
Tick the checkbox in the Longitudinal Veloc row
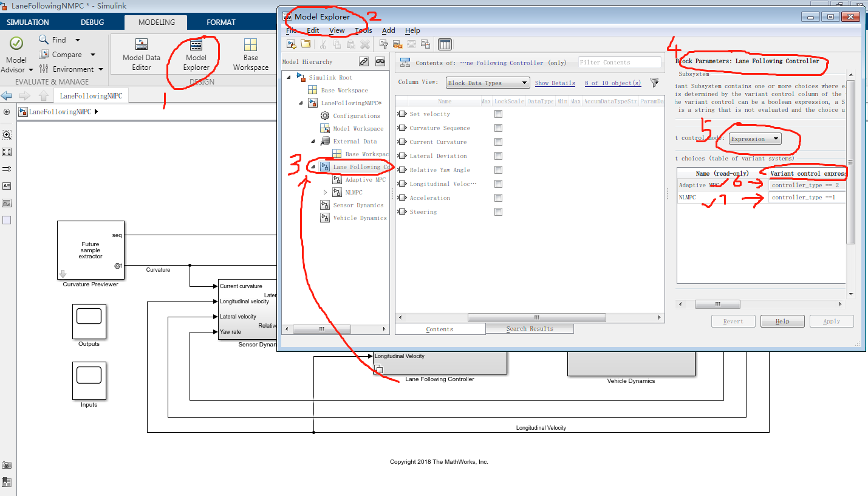(x=498, y=184)
